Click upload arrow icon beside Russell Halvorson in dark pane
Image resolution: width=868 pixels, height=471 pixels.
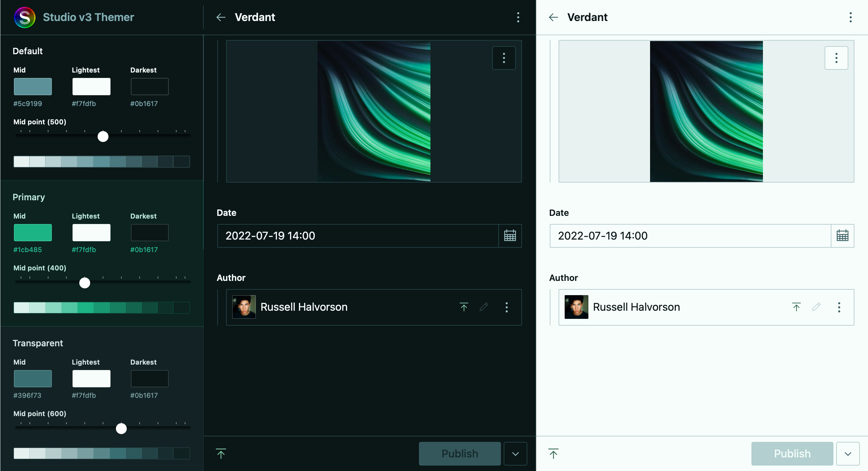click(464, 307)
